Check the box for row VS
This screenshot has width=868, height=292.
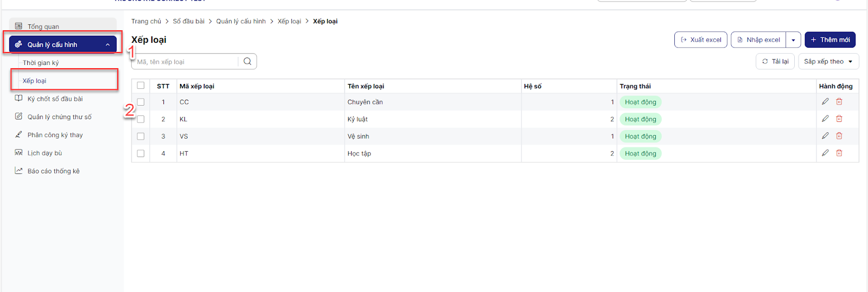141,137
